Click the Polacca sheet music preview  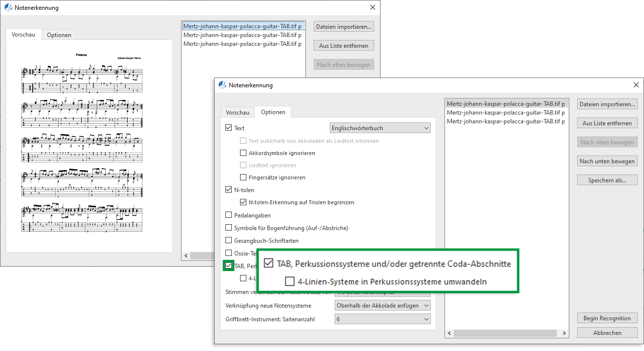82,146
